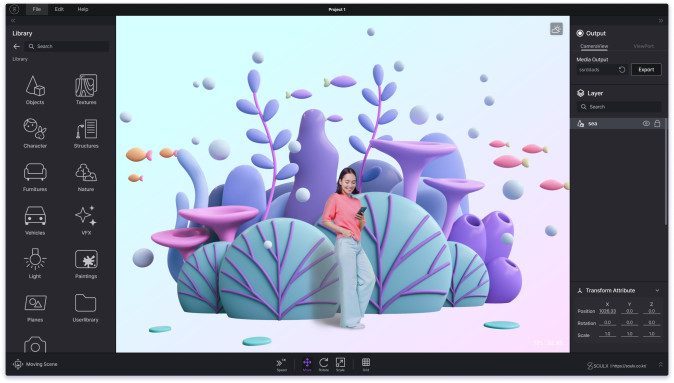Click the Media Output name field
The height and width of the screenshot is (383, 674).
pyautogui.click(x=597, y=70)
